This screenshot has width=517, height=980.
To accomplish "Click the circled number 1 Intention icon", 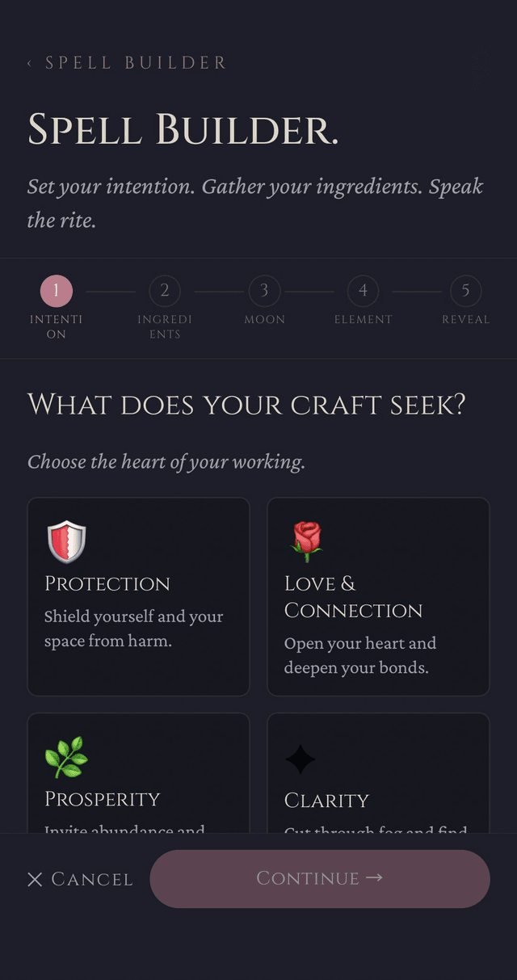I will point(55,292).
